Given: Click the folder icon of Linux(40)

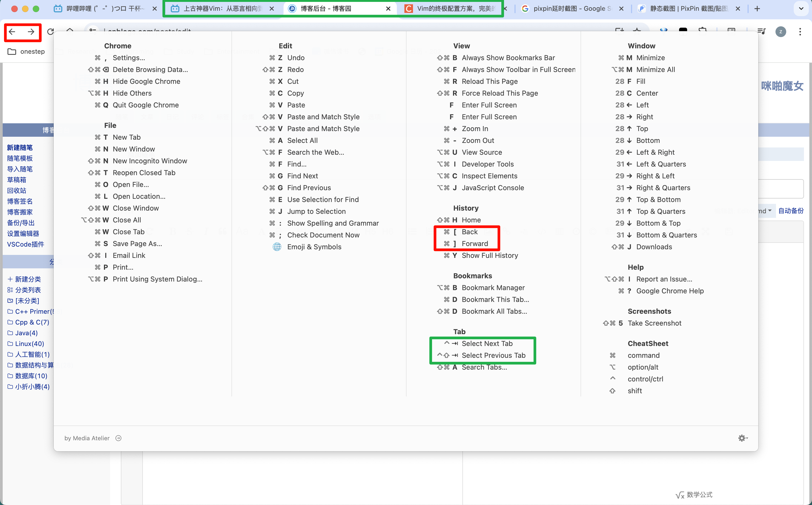Looking at the screenshot, I should [x=10, y=344].
